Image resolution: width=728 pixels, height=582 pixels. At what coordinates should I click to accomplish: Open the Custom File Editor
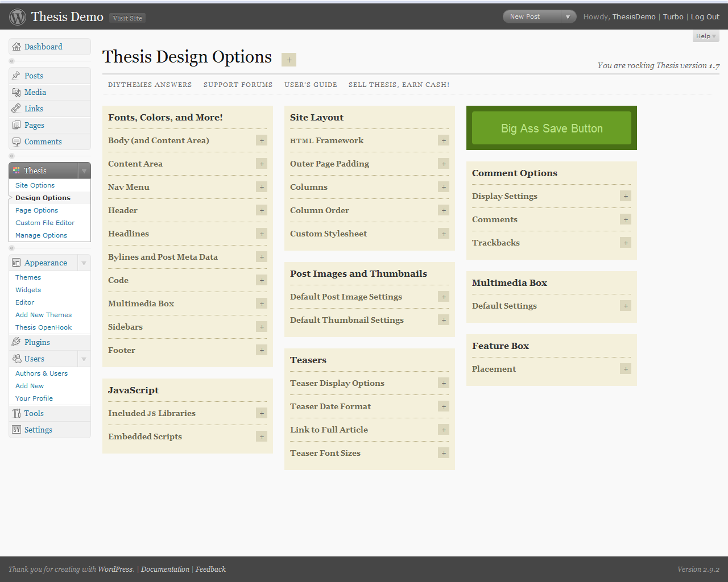point(45,223)
